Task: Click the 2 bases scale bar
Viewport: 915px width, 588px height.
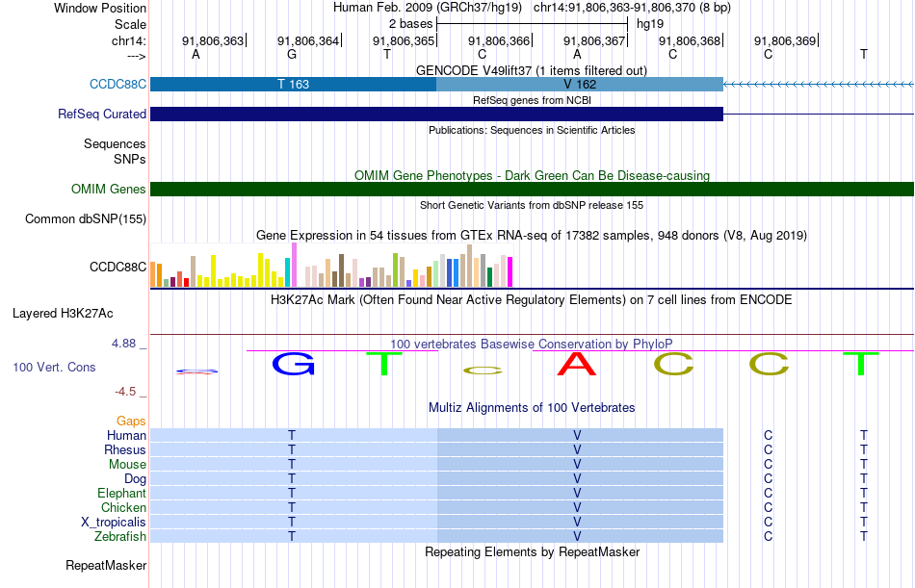Action: 532,24
